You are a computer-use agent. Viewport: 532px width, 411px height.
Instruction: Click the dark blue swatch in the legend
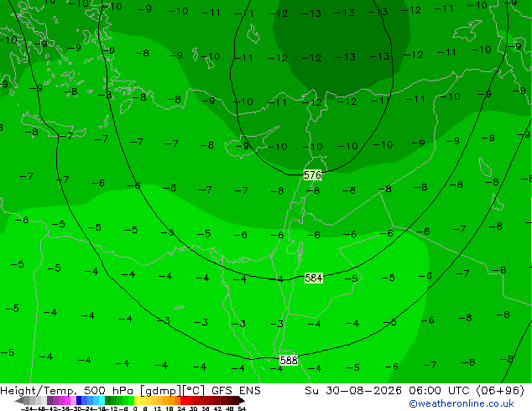(x=79, y=401)
